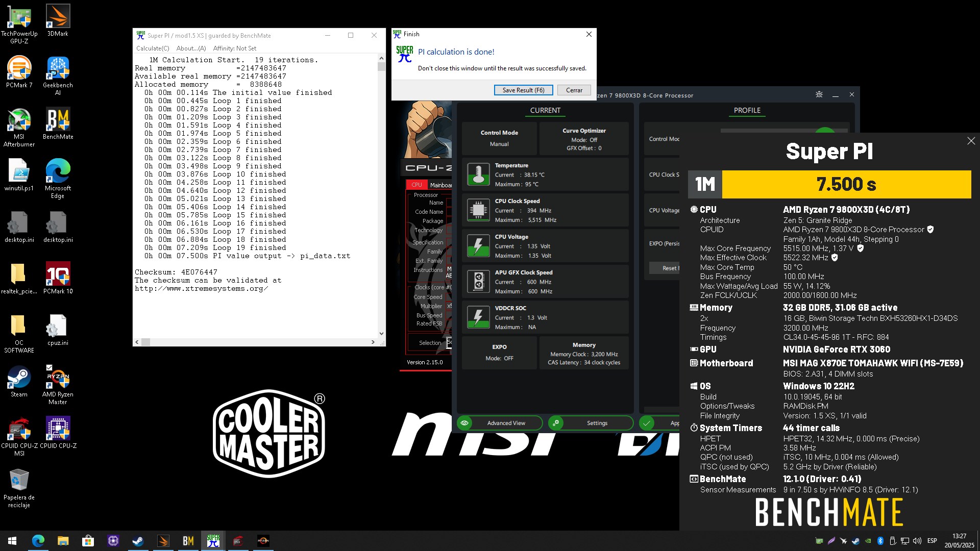Click ESP language indicator in taskbar

coord(932,541)
